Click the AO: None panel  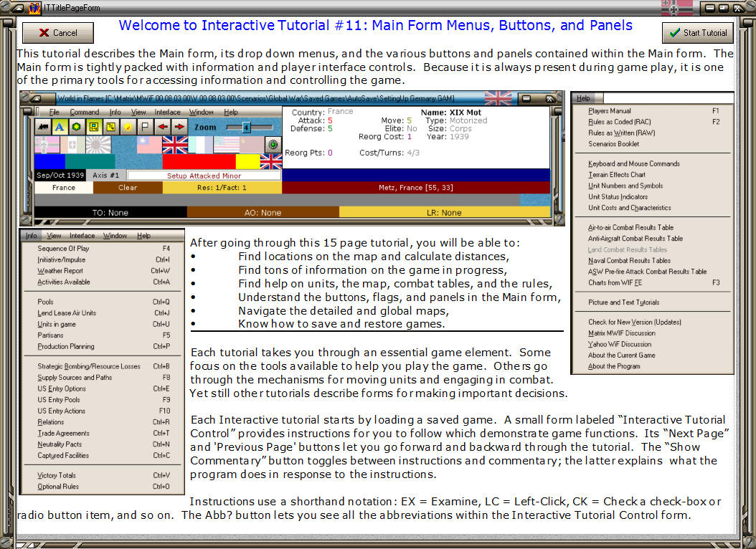click(x=263, y=212)
